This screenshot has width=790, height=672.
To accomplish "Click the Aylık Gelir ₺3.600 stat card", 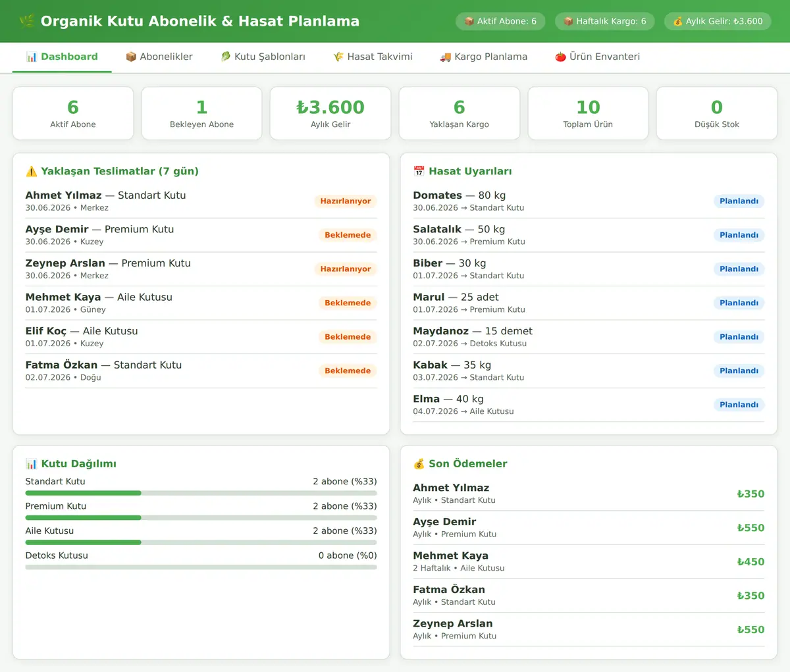I will click(330, 113).
